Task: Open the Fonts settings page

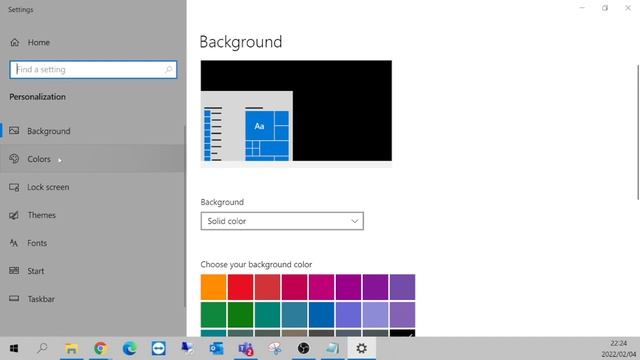Action: (x=93, y=243)
